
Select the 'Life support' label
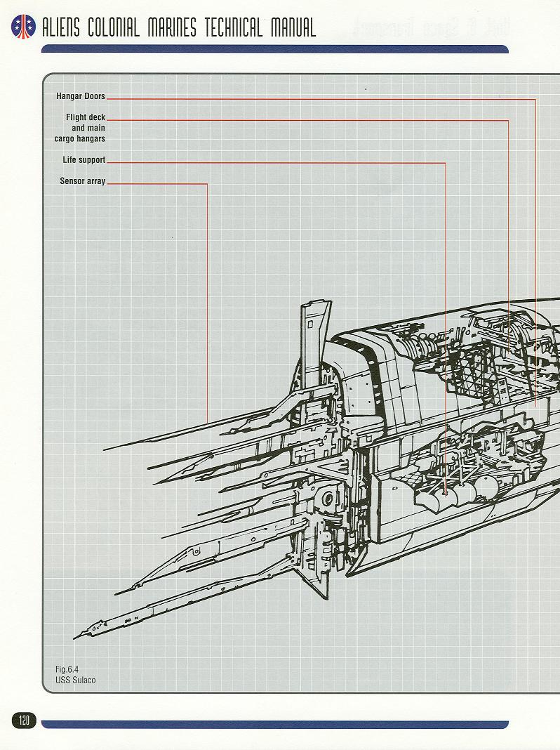tap(84, 159)
